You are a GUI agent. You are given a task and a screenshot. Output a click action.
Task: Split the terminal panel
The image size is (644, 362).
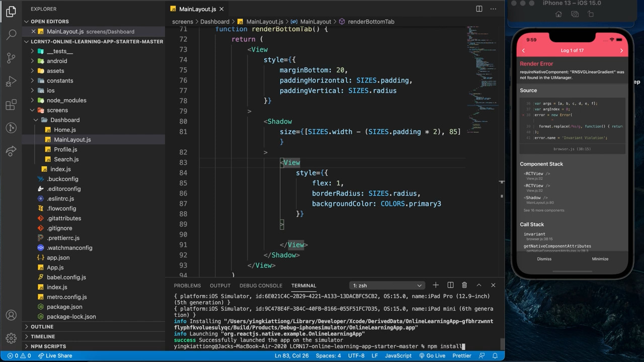pyautogui.click(x=450, y=285)
